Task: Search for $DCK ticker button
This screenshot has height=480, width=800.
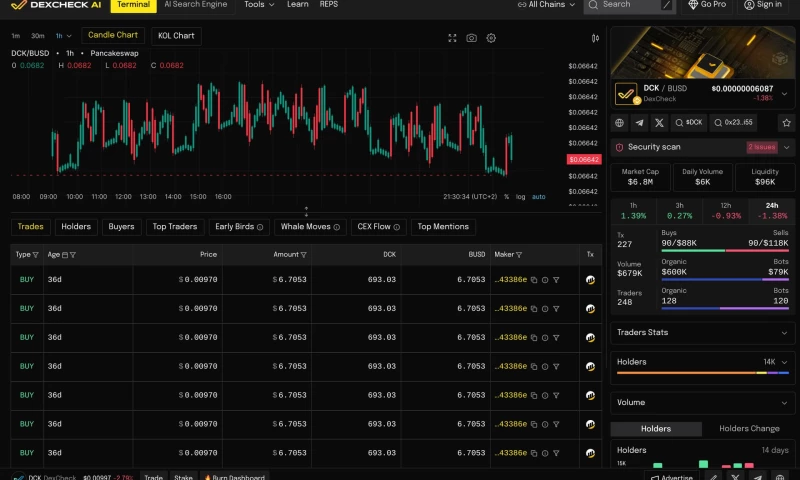Action: pos(689,122)
